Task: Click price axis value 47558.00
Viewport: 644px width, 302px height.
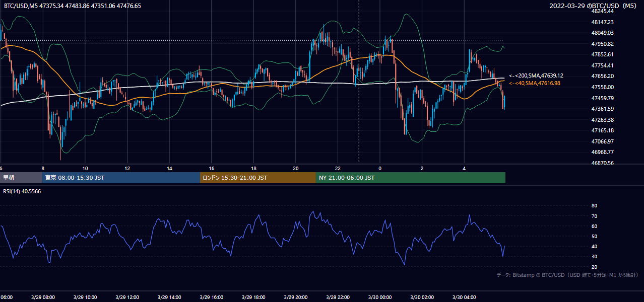Action: click(x=602, y=87)
